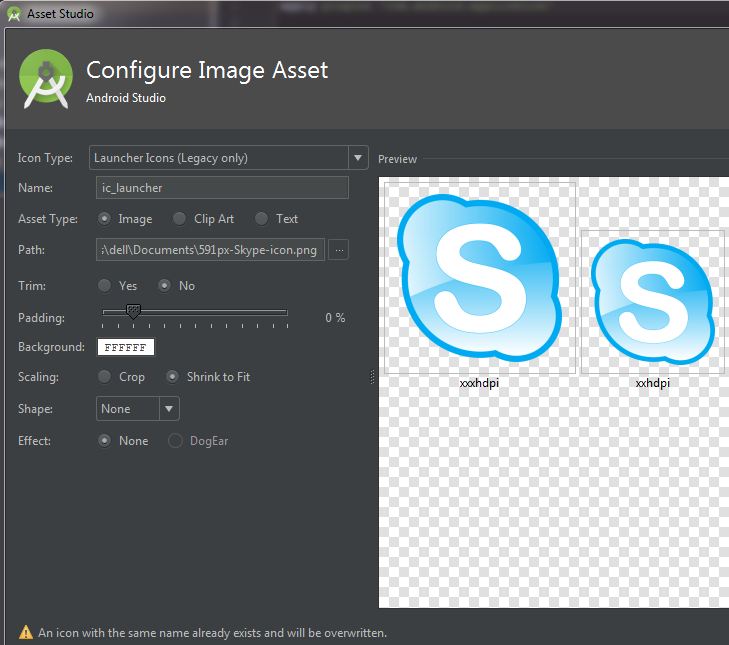Select Text asset type

[x=261, y=219]
